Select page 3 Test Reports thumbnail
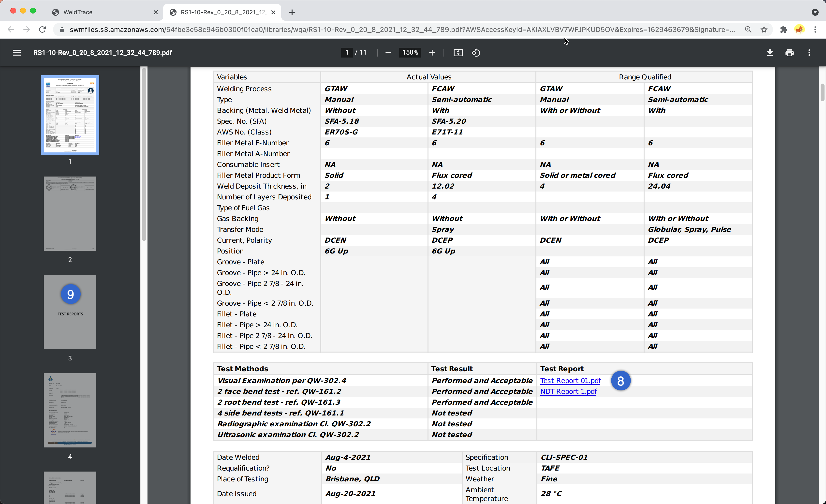This screenshot has height=504, width=826. (x=70, y=312)
